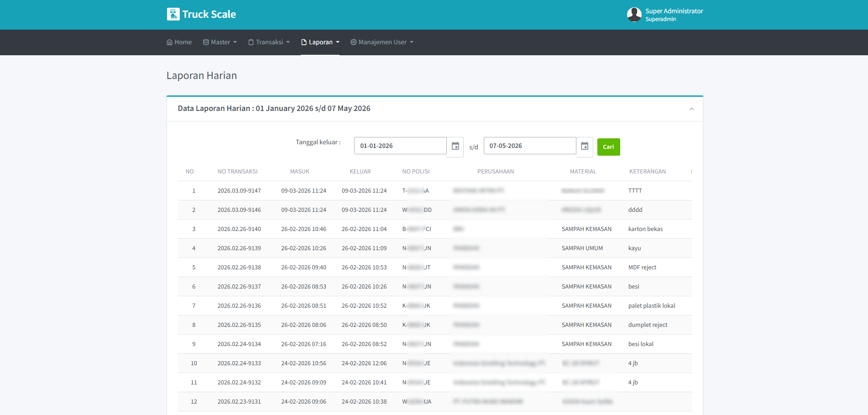Collapse the Data Laporan Harian panel
The height and width of the screenshot is (415, 868).
coord(691,109)
